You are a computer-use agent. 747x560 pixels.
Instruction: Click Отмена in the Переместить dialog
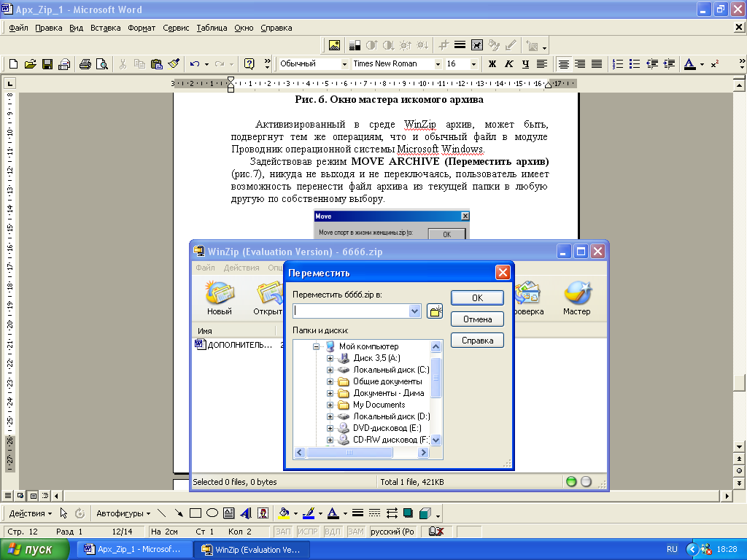click(x=477, y=319)
